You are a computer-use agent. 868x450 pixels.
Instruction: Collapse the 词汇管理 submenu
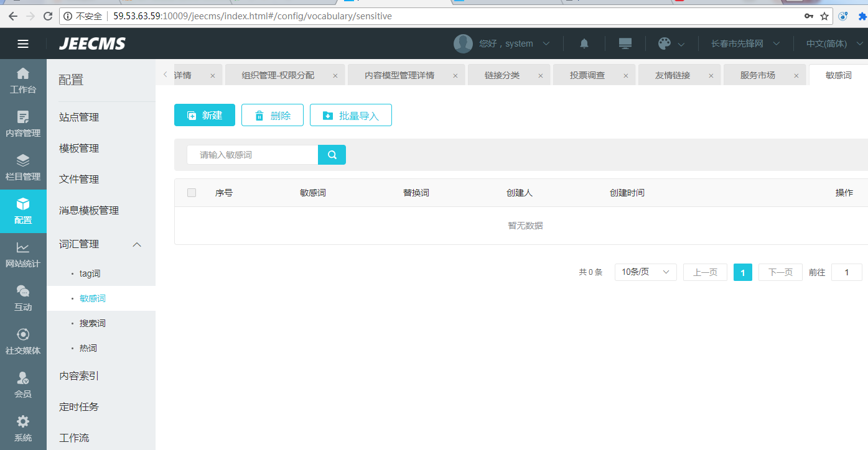pos(138,244)
